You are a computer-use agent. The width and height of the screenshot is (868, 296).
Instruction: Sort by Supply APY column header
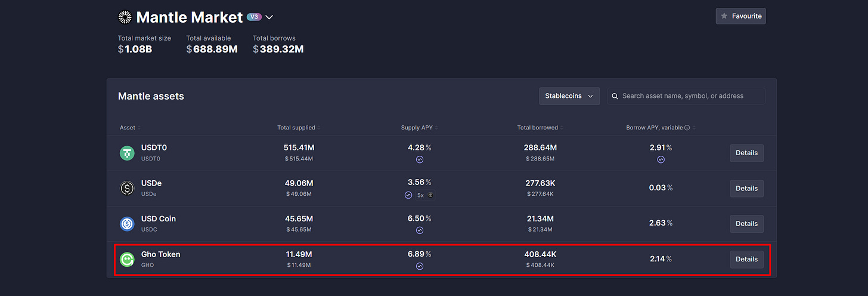419,128
